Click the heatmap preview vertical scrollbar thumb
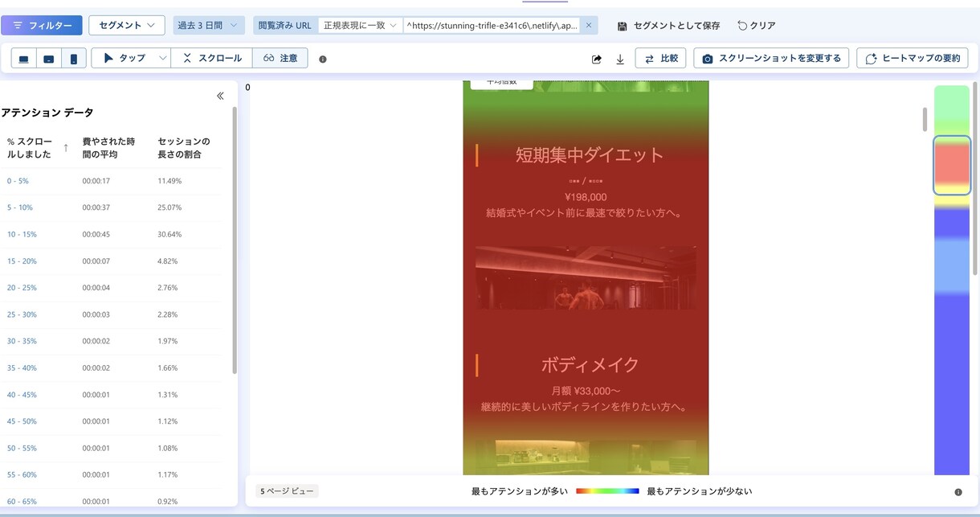980x517 pixels. click(x=925, y=119)
